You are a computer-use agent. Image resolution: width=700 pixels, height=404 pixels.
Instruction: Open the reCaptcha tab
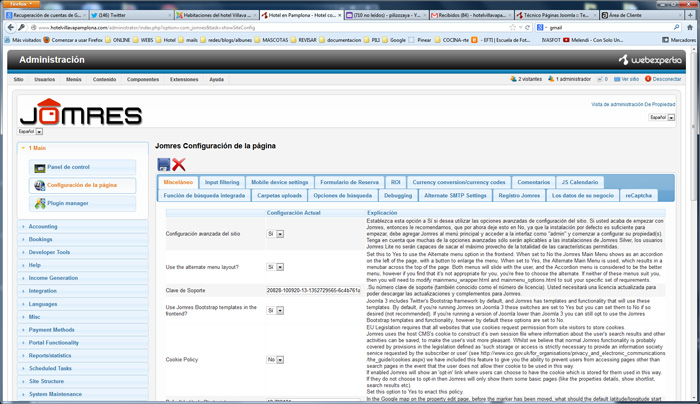pos(638,196)
